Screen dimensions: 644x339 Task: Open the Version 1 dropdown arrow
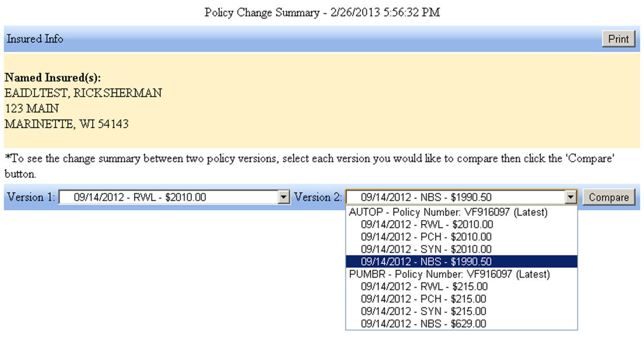pos(283,197)
